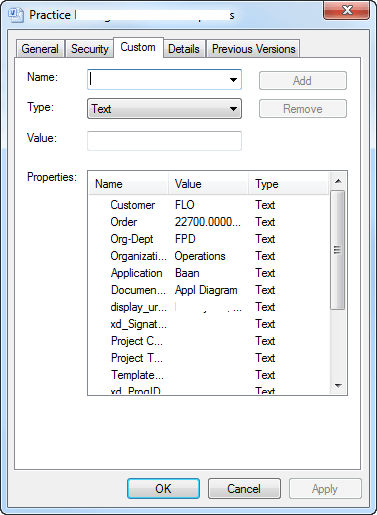Select the Org-Dept property row
This screenshot has height=515, width=377.
pos(209,239)
